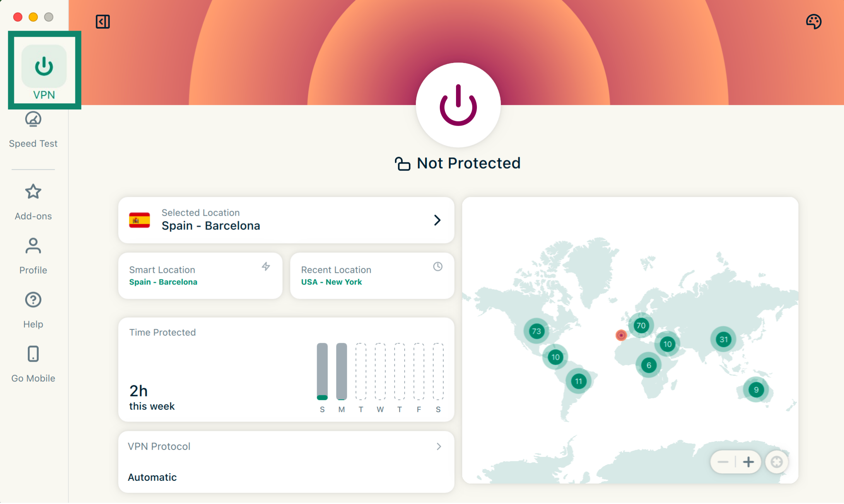Collapse the sidebar panel icon
This screenshot has width=844, height=504.
point(103,22)
